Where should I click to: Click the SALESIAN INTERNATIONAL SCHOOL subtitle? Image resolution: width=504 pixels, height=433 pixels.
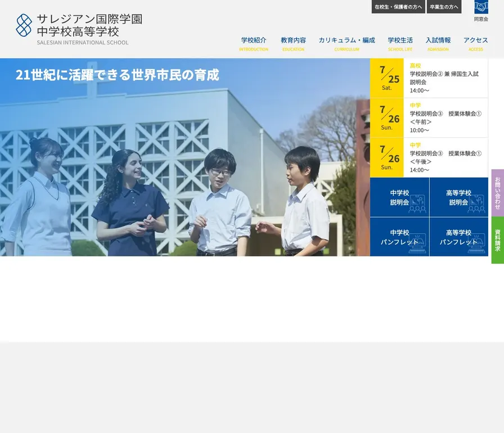click(83, 42)
